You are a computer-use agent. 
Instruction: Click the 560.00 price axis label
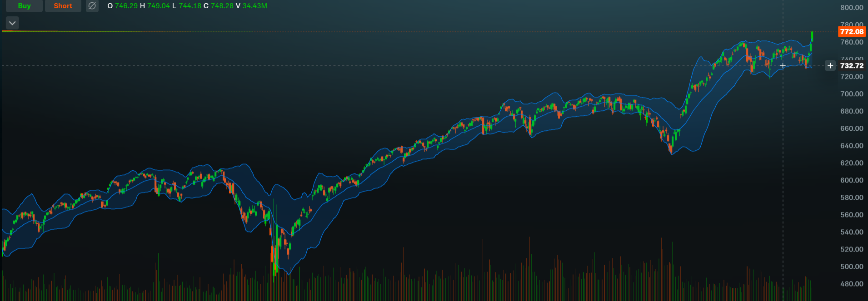click(852, 215)
